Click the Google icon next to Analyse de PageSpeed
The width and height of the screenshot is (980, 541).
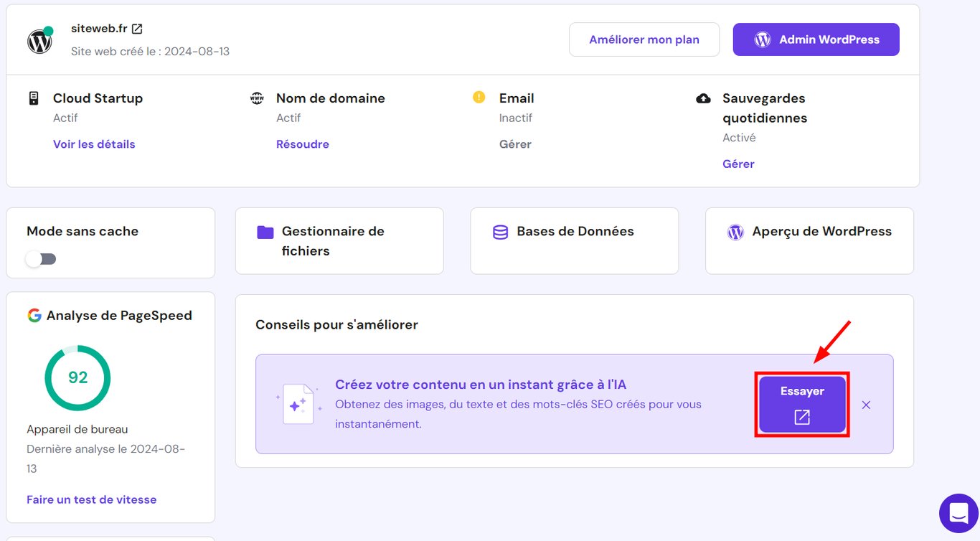33,315
